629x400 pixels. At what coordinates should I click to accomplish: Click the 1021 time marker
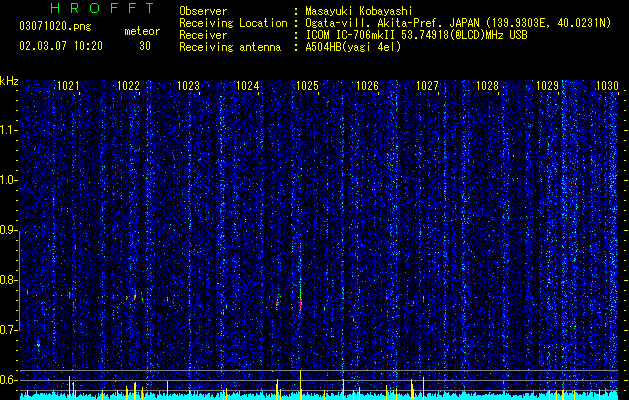tap(68, 86)
